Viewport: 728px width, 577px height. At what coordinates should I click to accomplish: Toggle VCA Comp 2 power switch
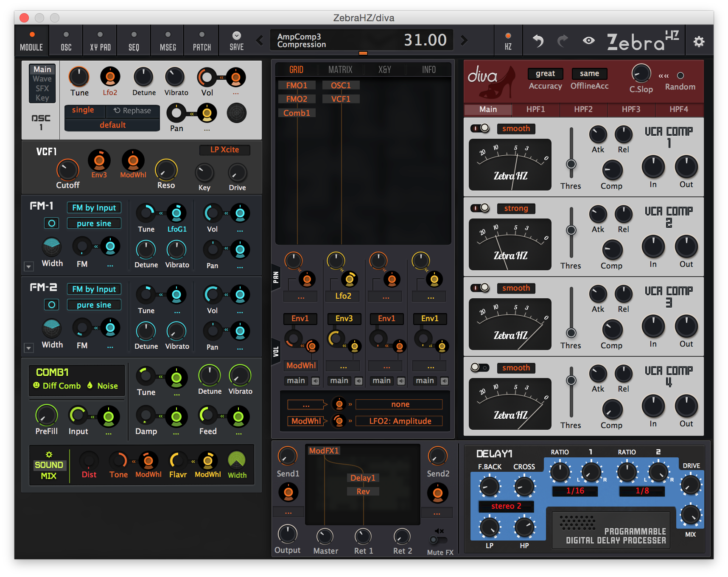click(x=480, y=208)
